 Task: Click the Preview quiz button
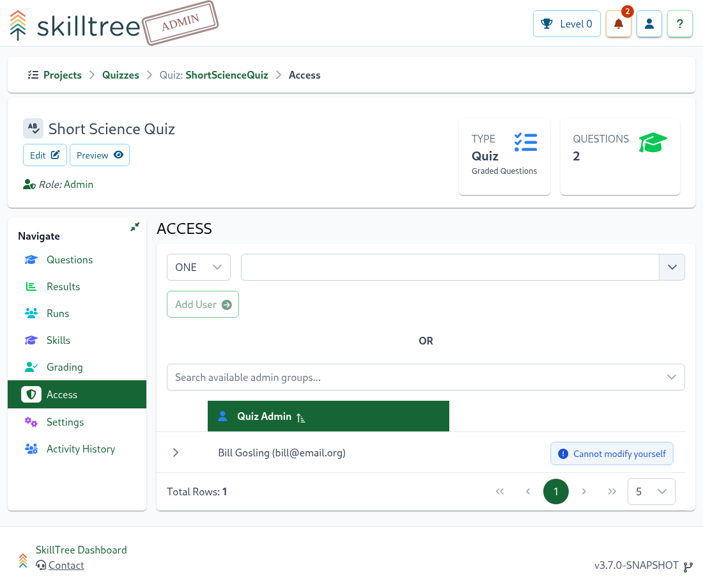point(100,155)
